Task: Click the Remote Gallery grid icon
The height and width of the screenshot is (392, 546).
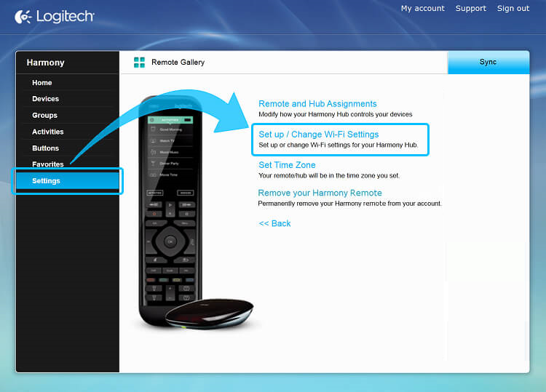Action: tap(139, 63)
